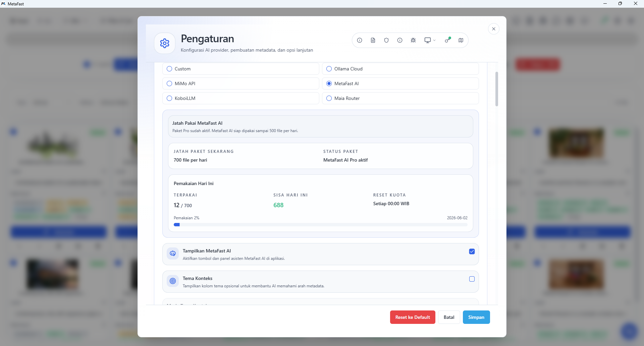
Task: Click the Reset ke Default button
Action: coord(413,317)
